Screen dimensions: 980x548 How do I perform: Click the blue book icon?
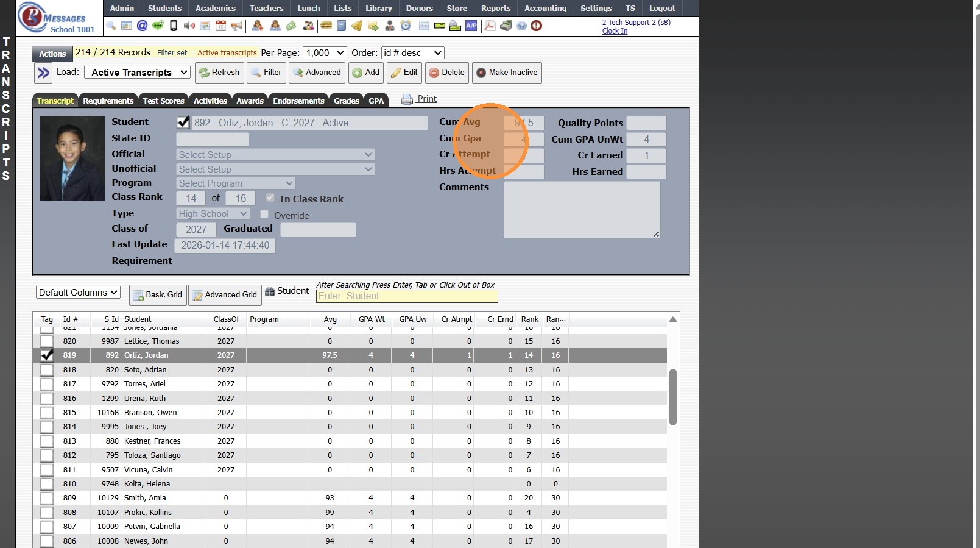coord(342,26)
